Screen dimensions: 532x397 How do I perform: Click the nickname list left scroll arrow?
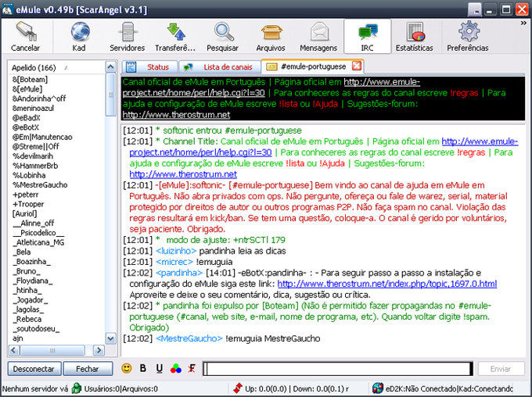tap(14, 350)
